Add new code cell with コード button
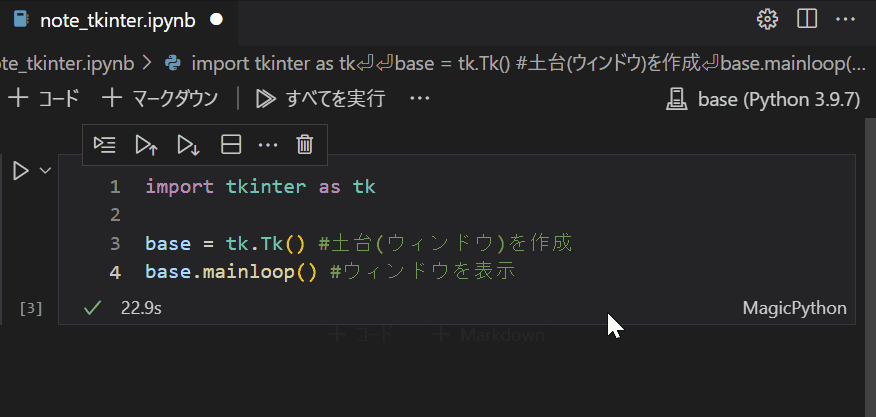 44,98
